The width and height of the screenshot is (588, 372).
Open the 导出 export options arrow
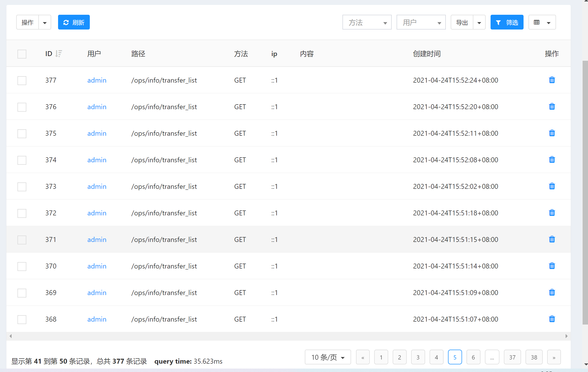pyautogui.click(x=479, y=22)
